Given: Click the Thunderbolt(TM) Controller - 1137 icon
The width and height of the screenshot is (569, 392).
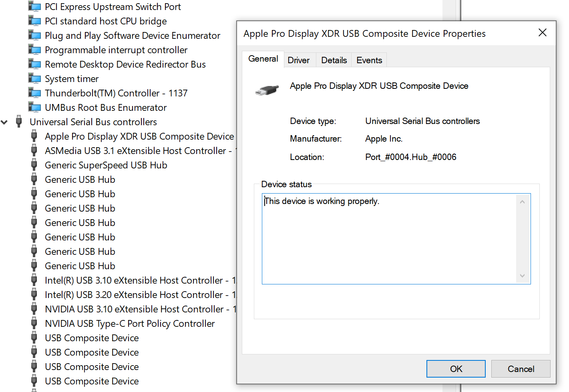Looking at the screenshot, I should [34, 93].
